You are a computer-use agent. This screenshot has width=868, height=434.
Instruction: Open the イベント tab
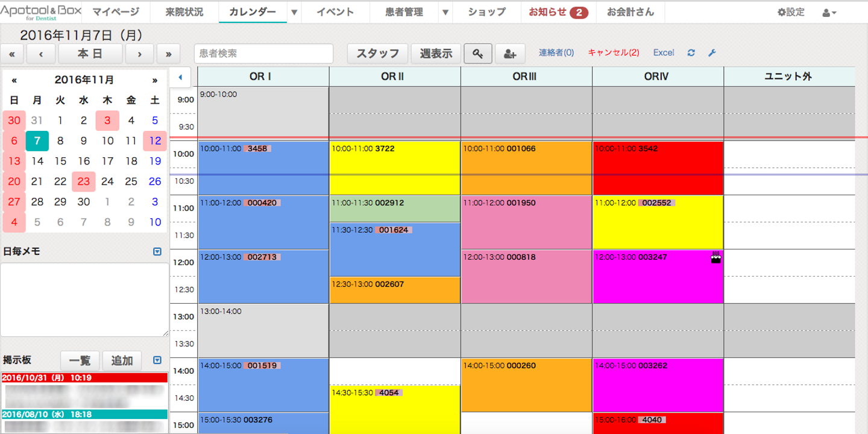(x=335, y=12)
